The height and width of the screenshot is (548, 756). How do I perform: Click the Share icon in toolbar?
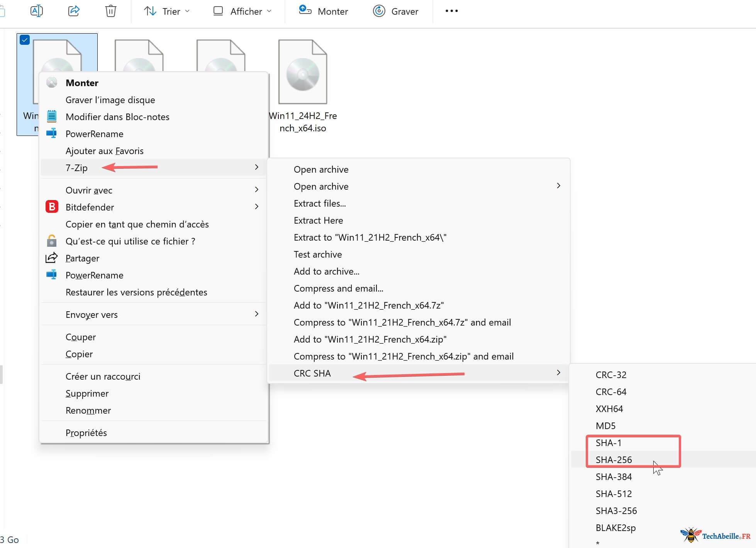74,11
